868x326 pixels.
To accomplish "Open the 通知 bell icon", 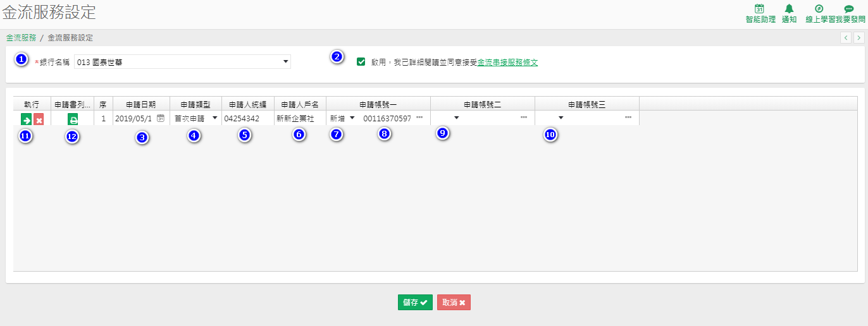I will point(789,9).
